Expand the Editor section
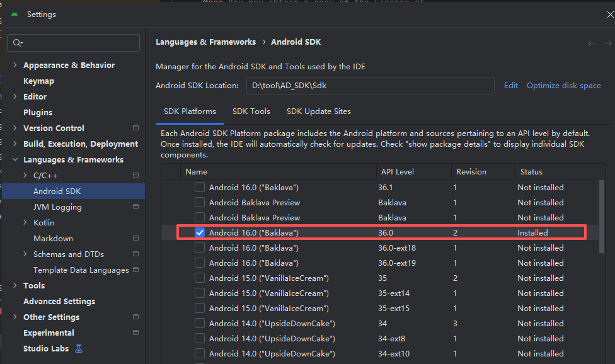This screenshot has height=364, width=615. (15, 96)
